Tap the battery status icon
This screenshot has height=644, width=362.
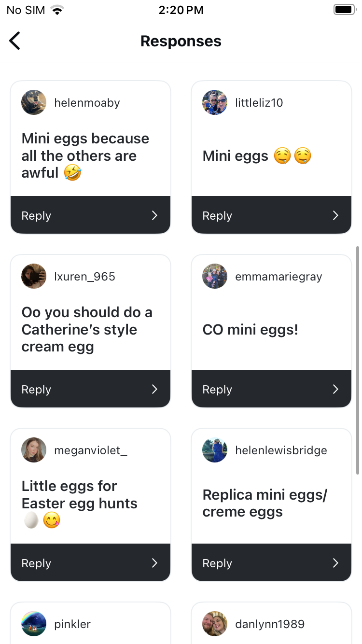click(x=344, y=10)
